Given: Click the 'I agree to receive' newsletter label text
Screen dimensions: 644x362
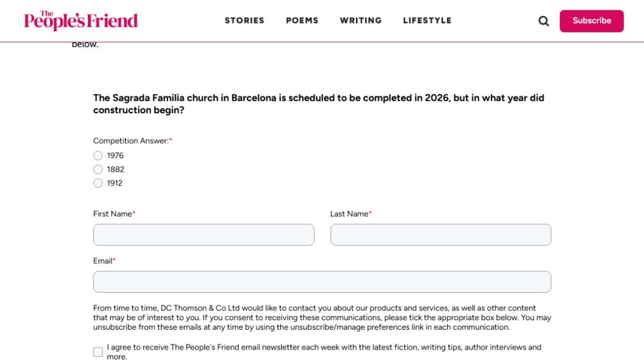Looking at the screenshot, I should [x=324, y=348].
